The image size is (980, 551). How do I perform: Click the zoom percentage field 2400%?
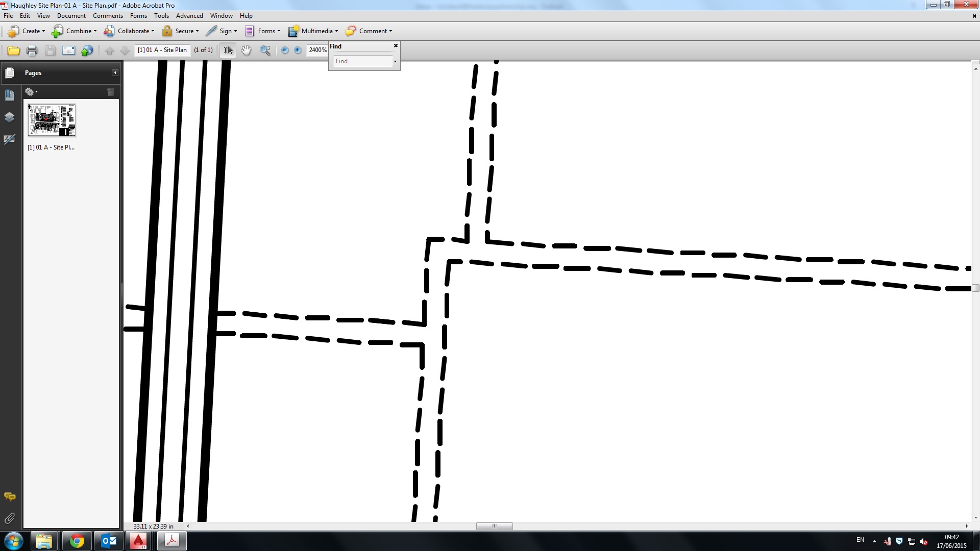click(x=315, y=50)
